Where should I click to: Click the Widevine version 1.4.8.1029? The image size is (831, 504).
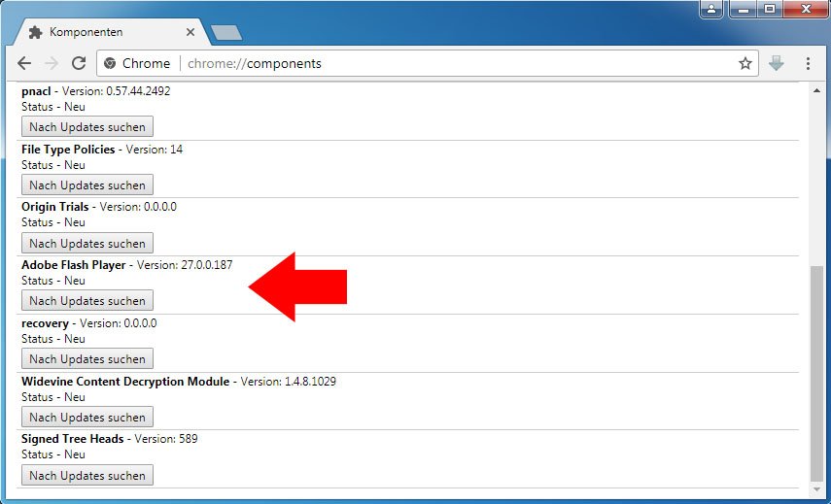[310, 382]
